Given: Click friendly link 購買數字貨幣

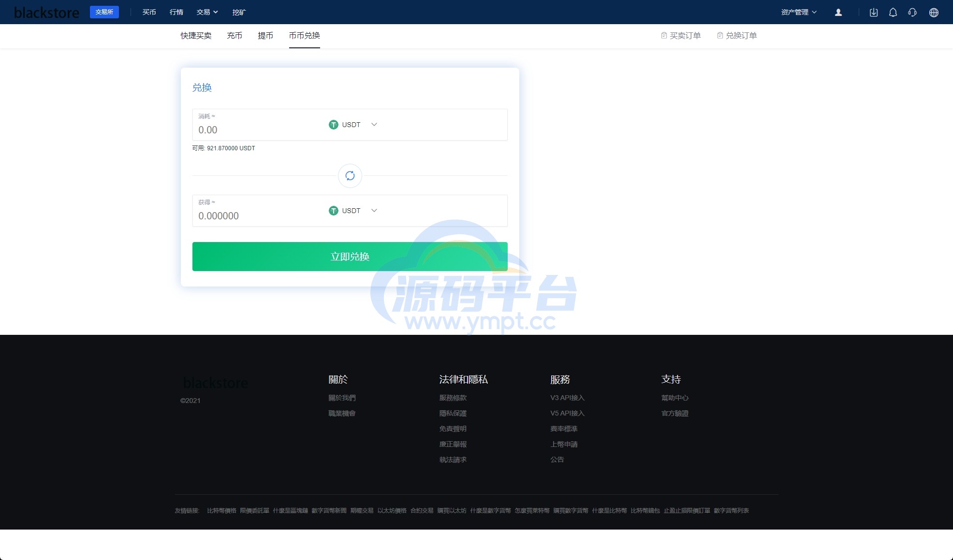Looking at the screenshot, I should pyautogui.click(x=571, y=511).
